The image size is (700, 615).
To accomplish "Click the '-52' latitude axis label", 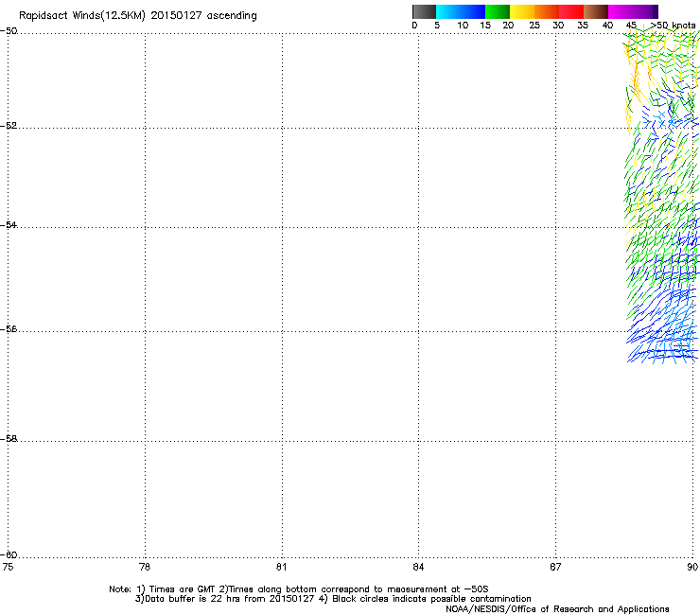I will [x=9, y=126].
